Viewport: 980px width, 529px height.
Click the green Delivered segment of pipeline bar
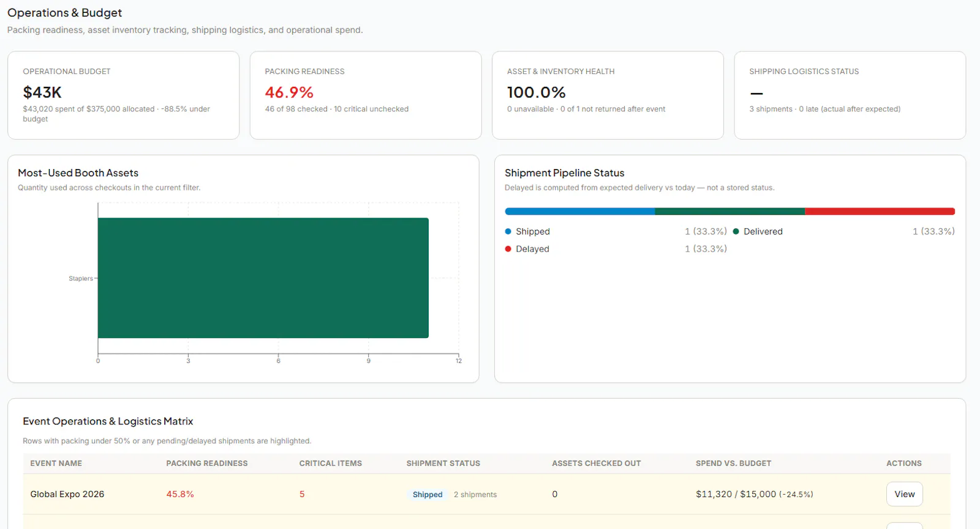(x=729, y=211)
